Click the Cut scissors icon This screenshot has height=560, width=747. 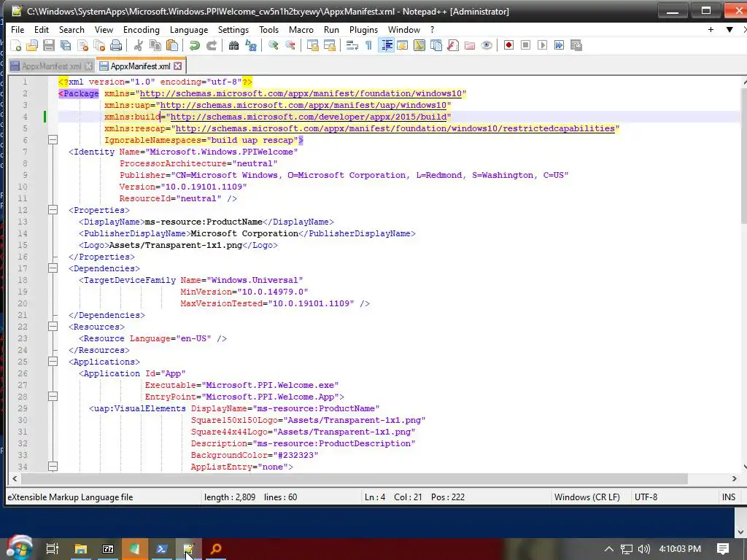click(139, 45)
